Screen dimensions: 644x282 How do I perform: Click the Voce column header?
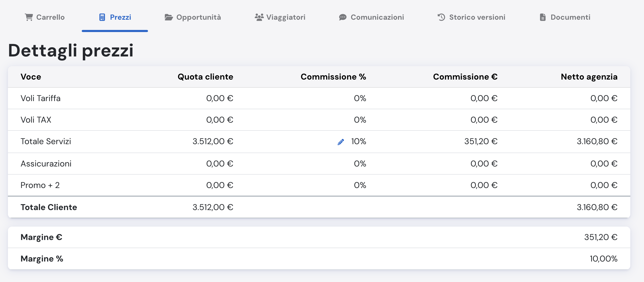click(x=31, y=77)
